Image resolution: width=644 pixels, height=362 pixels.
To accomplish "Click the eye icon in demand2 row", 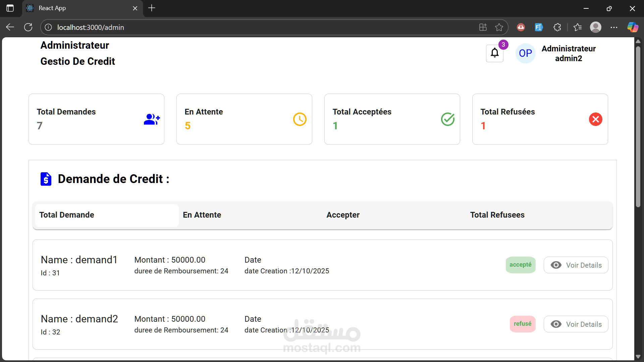I will click(x=556, y=324).
